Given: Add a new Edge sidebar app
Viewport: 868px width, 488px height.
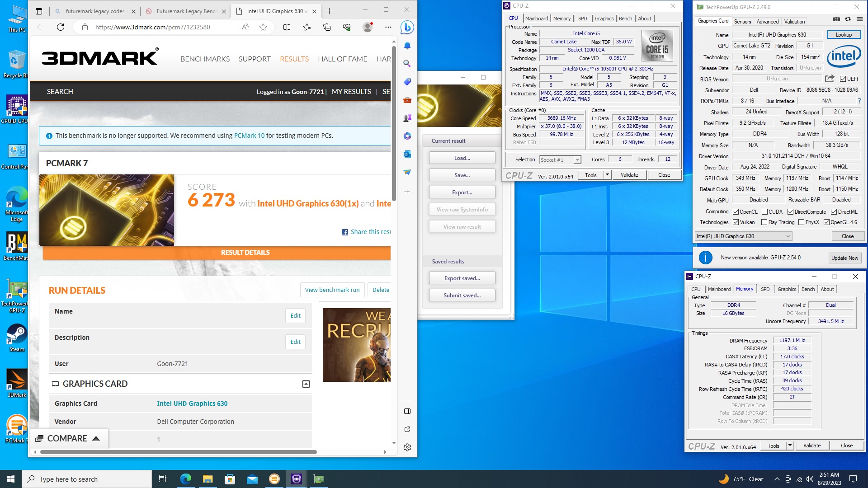Looking at the screenshot, I should (x=407, y=192).
